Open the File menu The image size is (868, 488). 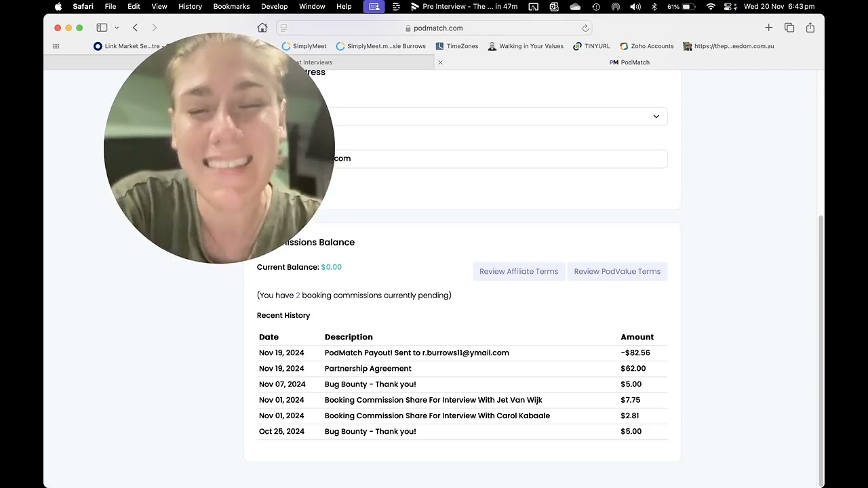coord(111,7)
